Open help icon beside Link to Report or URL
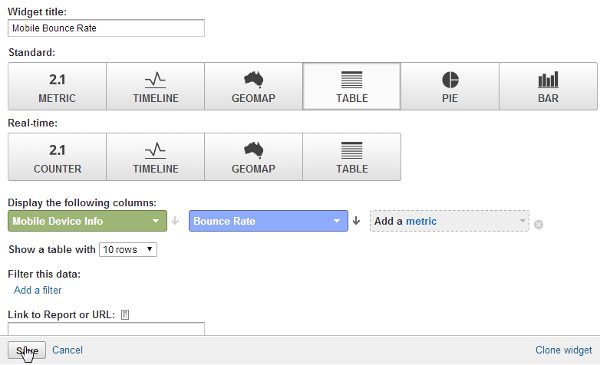The height and width of the screenshot is (365, 600). tap(125, 314)
